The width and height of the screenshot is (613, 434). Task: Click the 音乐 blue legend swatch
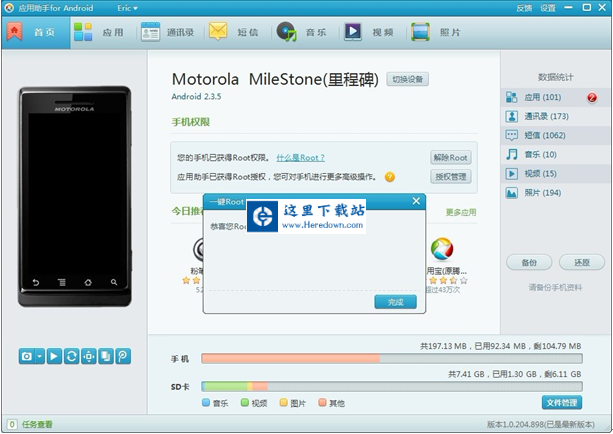click(x=206, y=402)
